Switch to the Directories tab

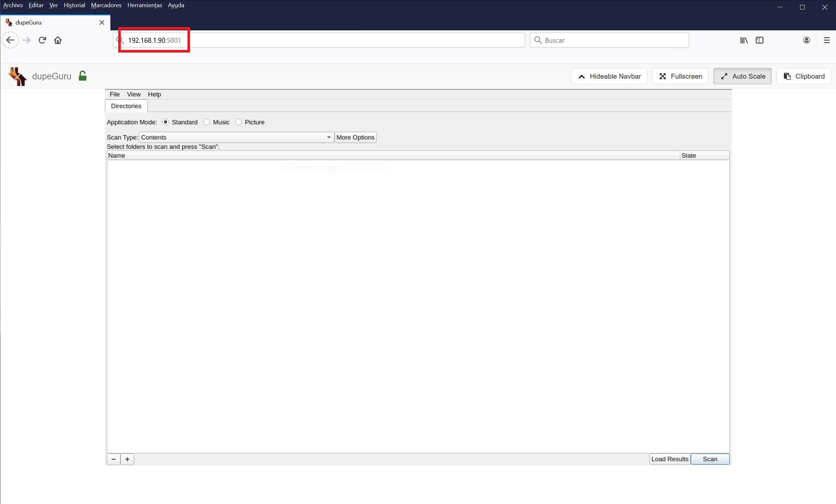click(126, 106)
